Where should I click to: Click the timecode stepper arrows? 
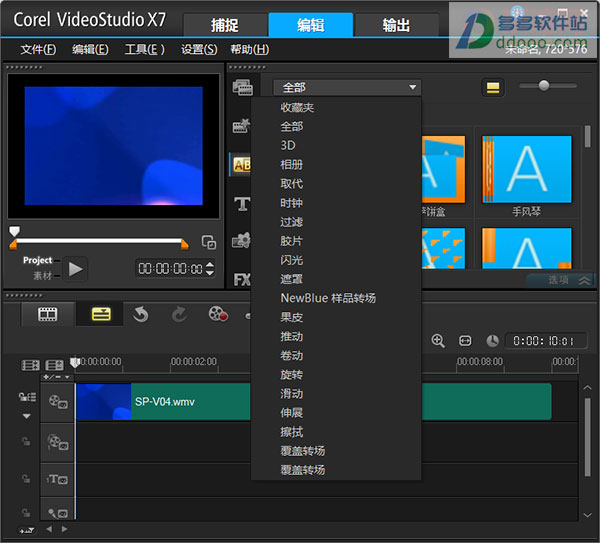[210, 268]
